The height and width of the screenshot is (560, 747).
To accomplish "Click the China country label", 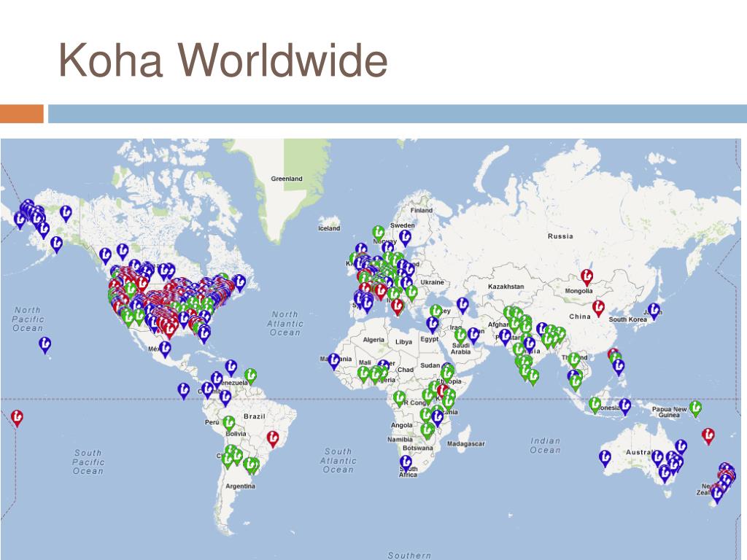I will click(x=580, y=316).
